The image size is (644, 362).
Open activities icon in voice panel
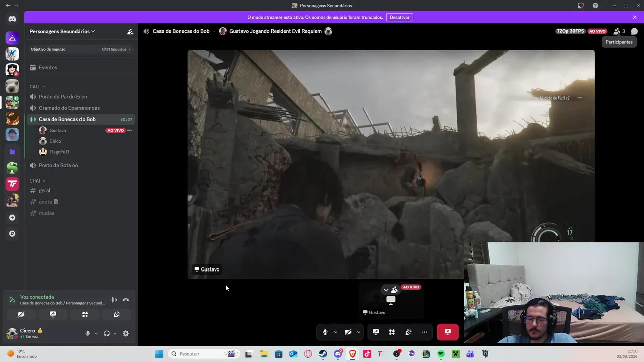[85, 314]
